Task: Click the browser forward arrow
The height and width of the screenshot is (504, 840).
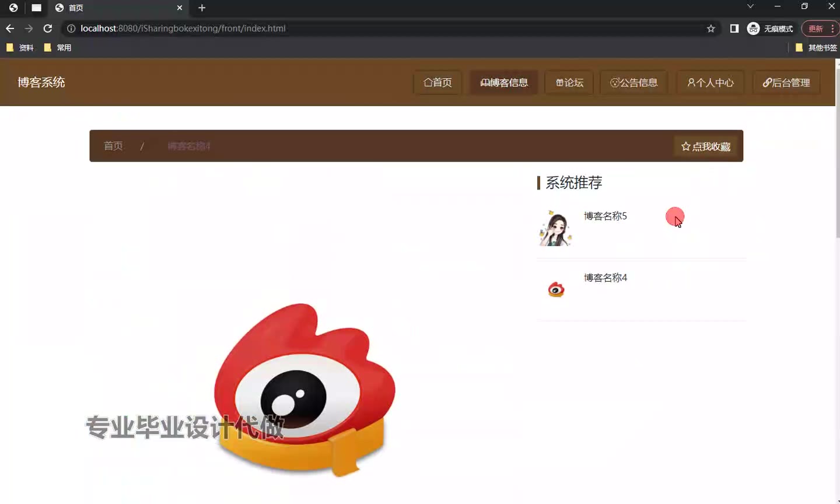Action: [x=29, y=28]
